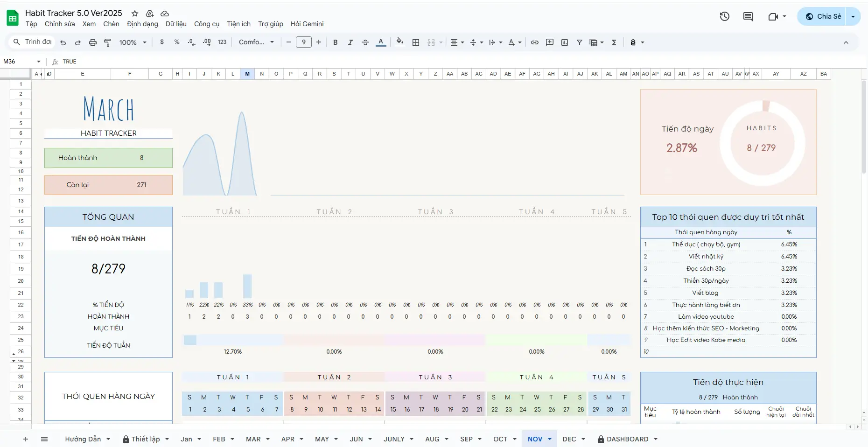868x447 pixels.
Task: Open version history clock icon
Action: point(724,16)
